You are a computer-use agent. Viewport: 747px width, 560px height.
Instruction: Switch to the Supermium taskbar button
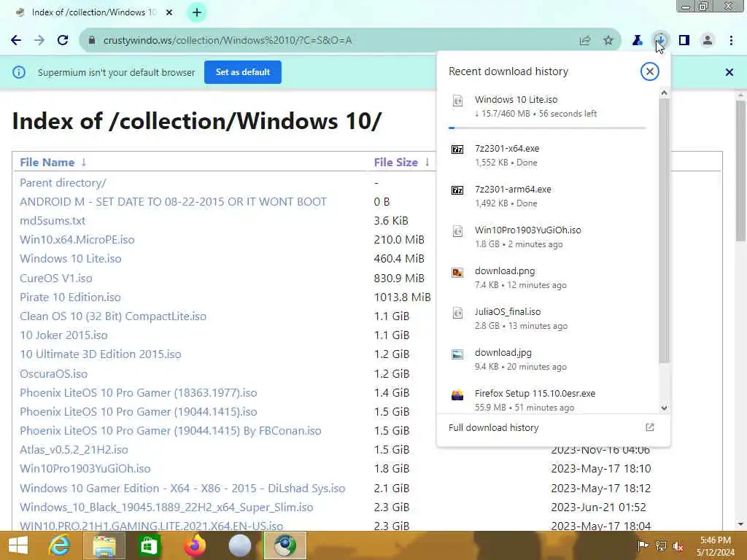coord(285,545)
